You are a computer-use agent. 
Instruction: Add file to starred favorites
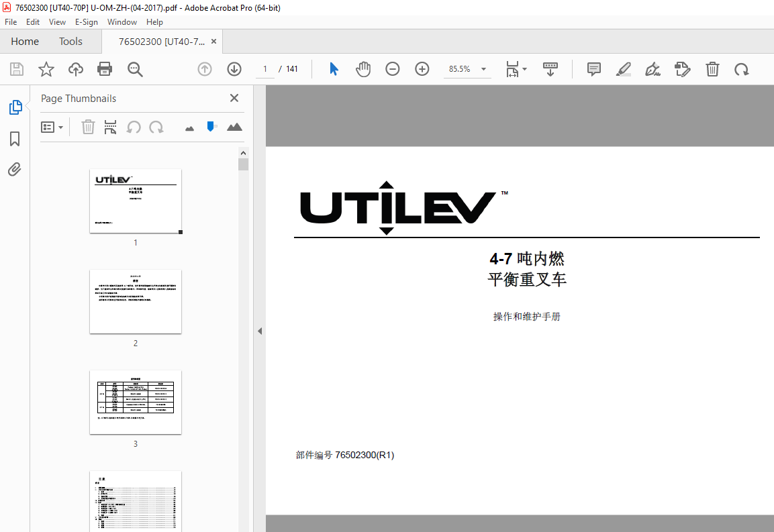(46, 69)
